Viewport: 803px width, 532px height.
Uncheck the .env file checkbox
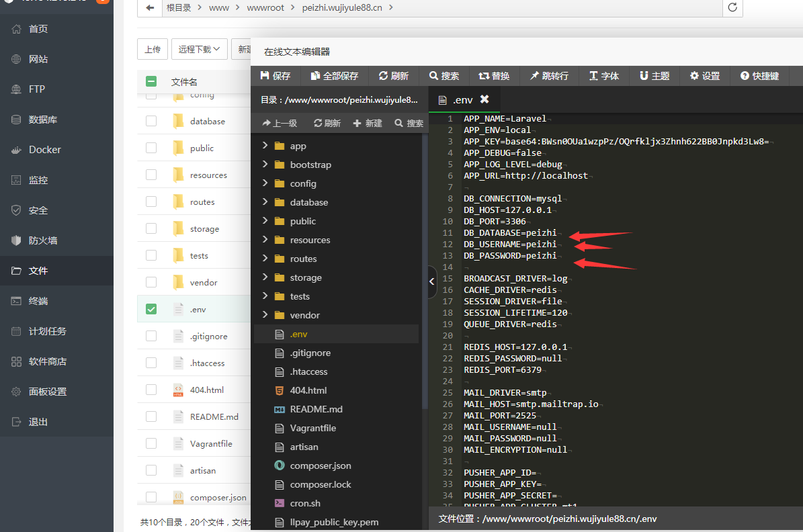[x=151, y=309]
